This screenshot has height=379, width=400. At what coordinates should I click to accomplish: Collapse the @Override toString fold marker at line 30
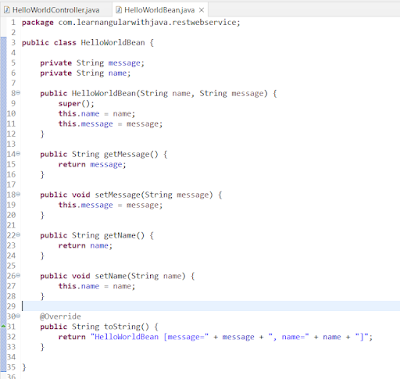point(18,316)
